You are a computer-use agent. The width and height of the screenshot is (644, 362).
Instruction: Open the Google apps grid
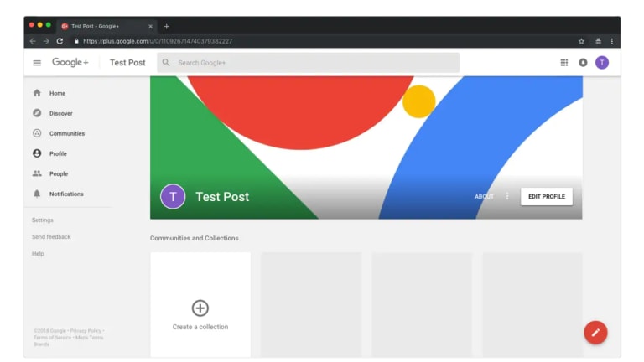[x=563, y=62]
